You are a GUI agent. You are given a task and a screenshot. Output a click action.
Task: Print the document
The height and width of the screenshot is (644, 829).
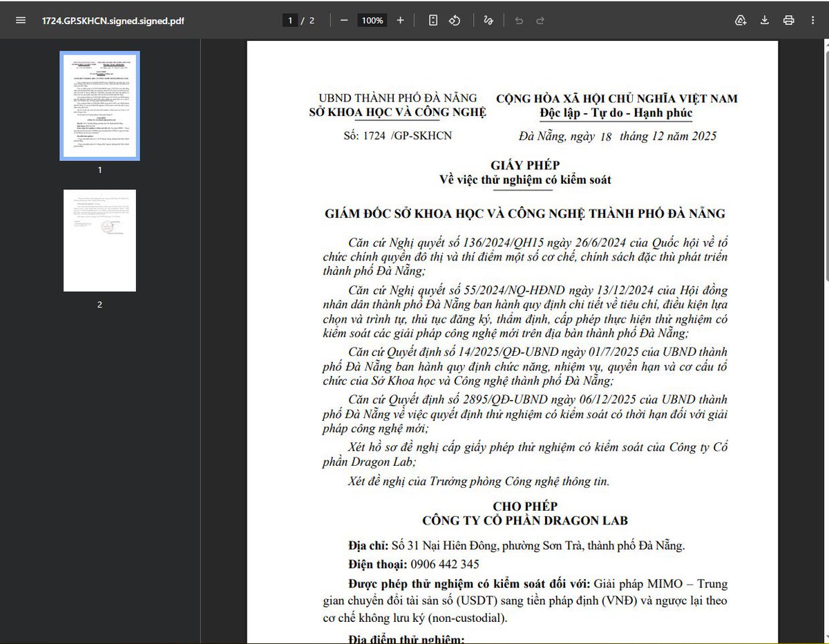click(789, 20)
